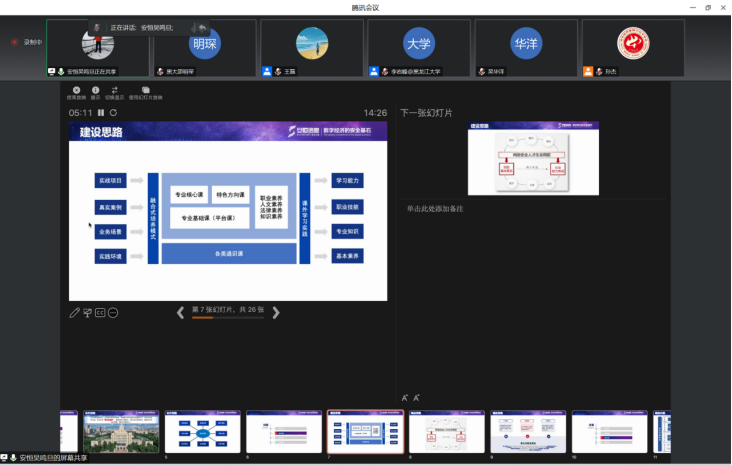
Task: Go to the previous slide arrow
Action: 180,312
